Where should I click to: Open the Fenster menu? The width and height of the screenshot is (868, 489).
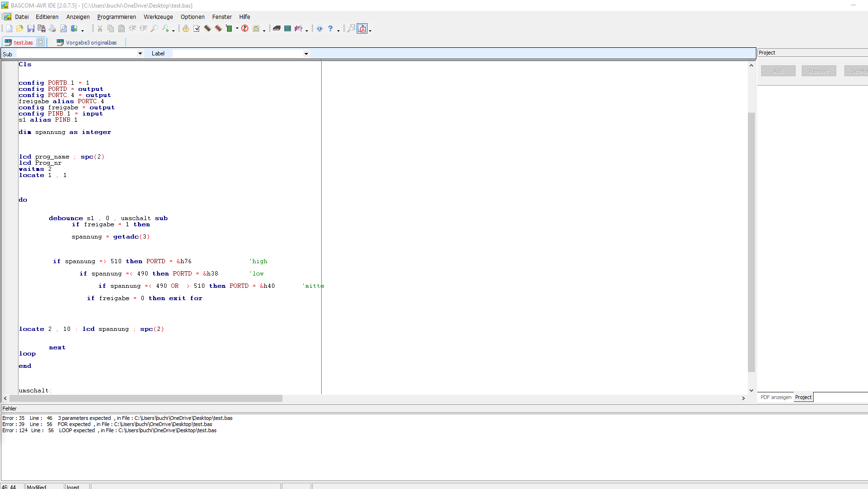pyautogui.click(x=222, y=17)
